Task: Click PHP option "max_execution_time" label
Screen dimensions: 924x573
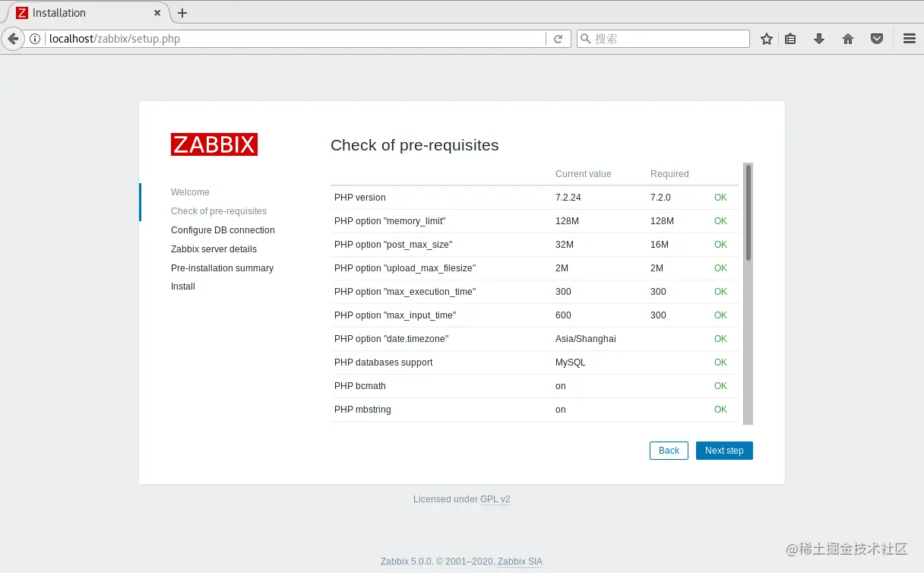Action: click(x=405, y=292)
